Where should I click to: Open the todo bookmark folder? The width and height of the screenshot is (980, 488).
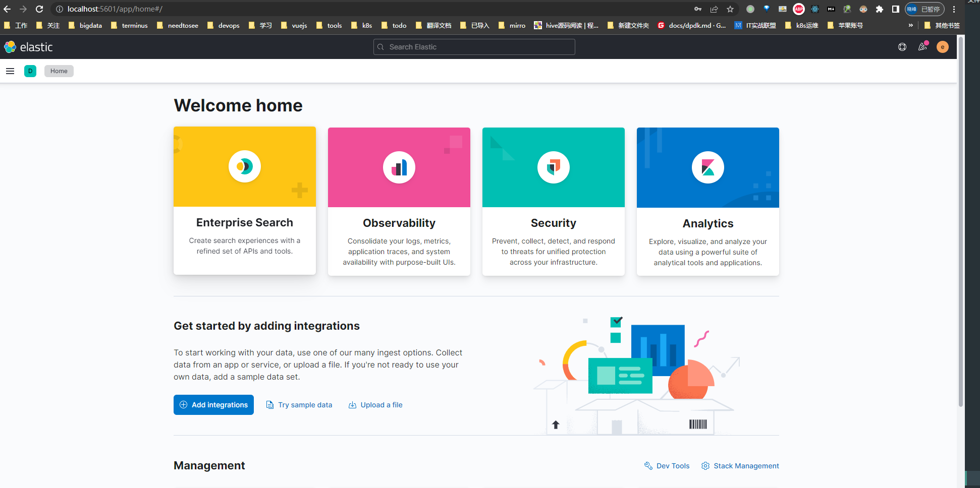point(394,25)
